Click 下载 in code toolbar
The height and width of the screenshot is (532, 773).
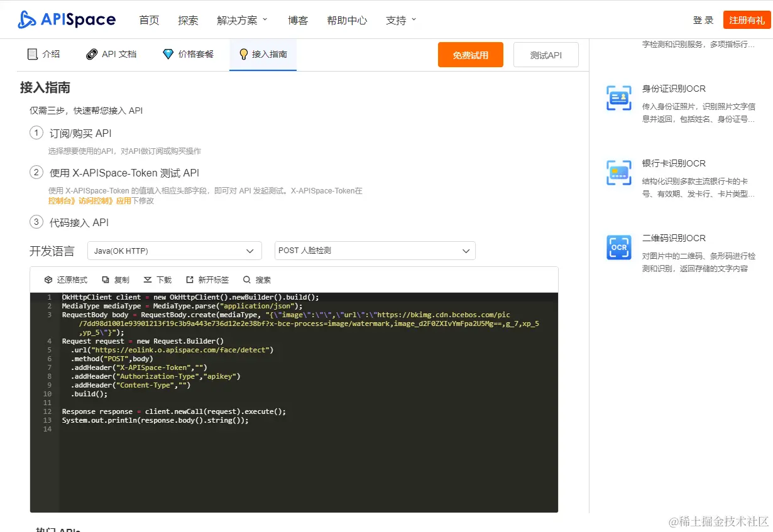(164, 280)
